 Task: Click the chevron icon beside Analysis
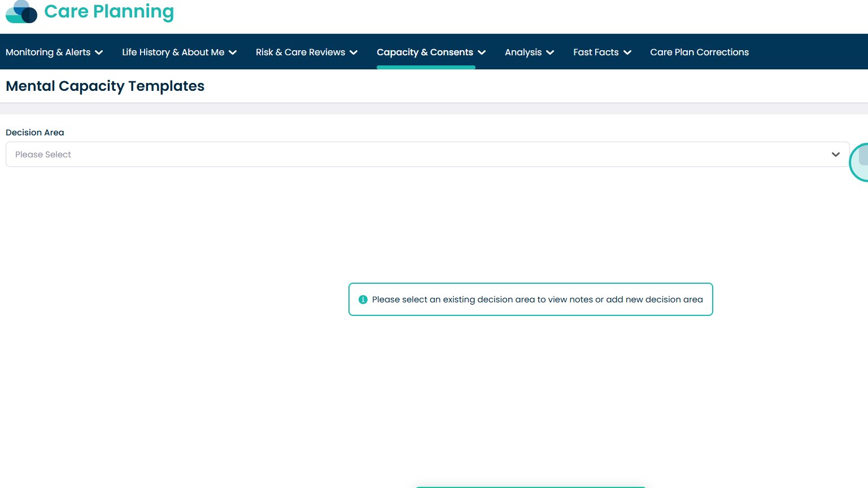point(550,52)
